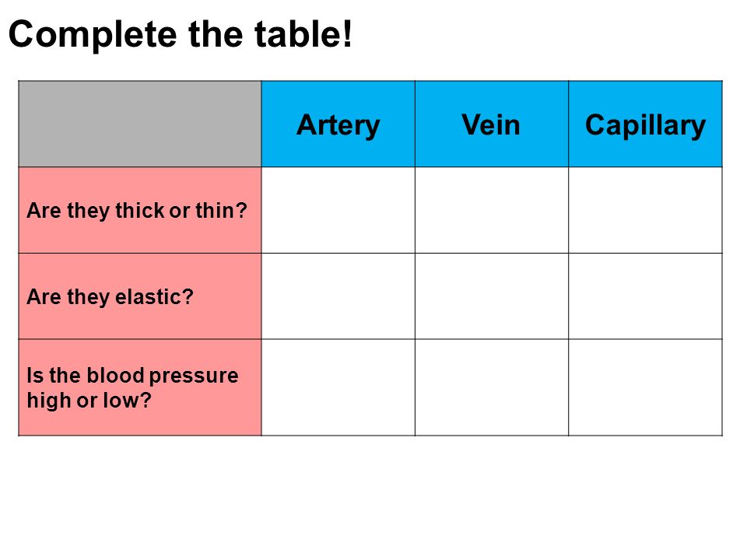Click Artery cell for elastic row
This screenshot has width=747, height=560.
(338, 296)
